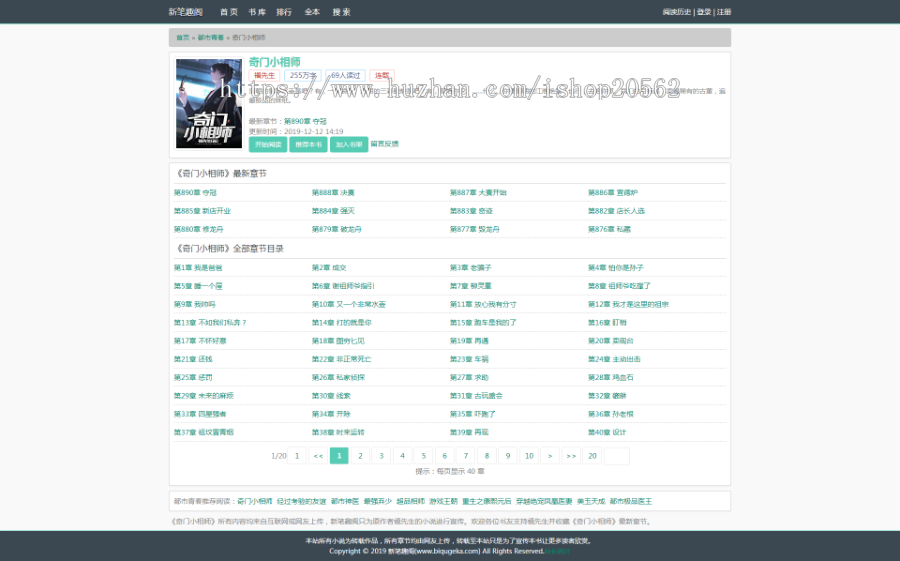Open chapter 第34章 开除
The height and width of the screenshot is (561, 900).
[x=331, y=414]
